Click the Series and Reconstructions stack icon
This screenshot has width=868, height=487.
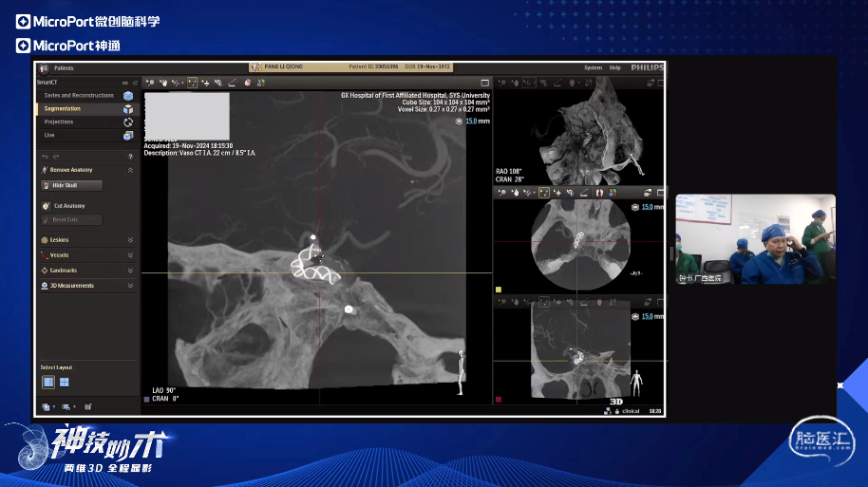click(128, 96)
